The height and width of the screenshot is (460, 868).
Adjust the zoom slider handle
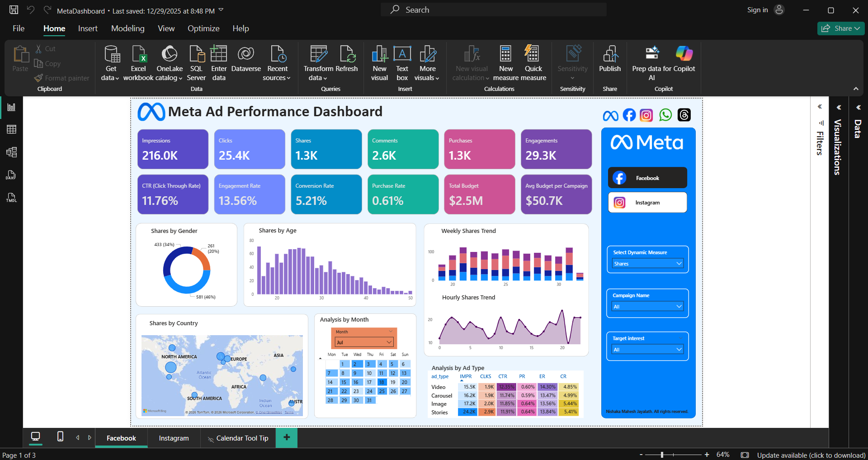662,455
